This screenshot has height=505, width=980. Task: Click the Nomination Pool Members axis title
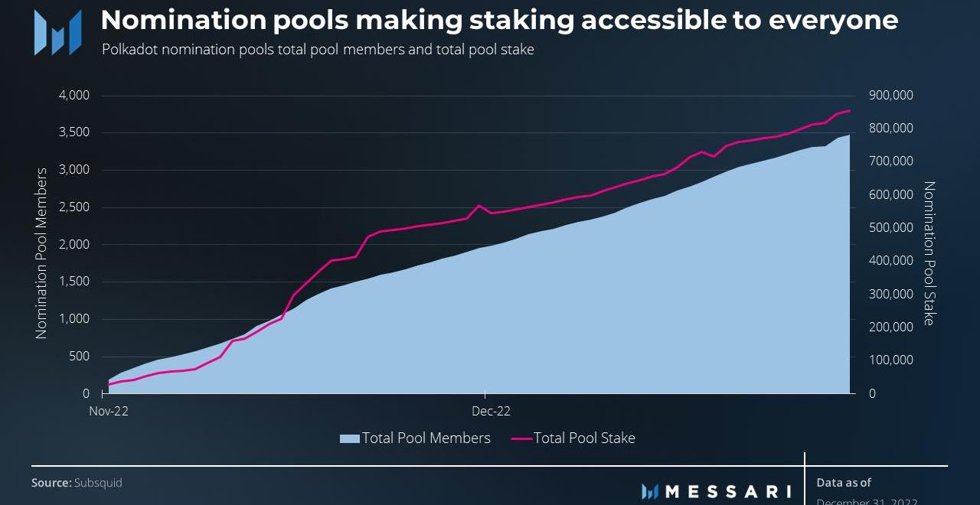pos(41,252)
